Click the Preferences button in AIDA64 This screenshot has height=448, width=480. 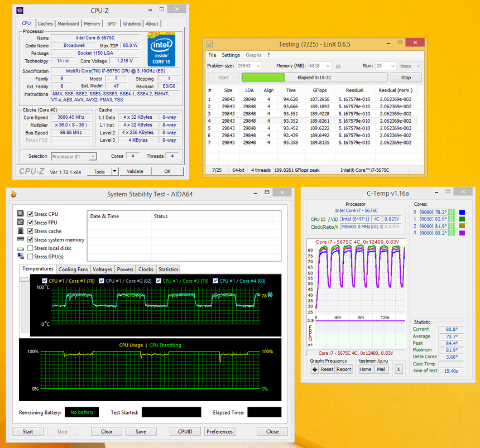219,431
